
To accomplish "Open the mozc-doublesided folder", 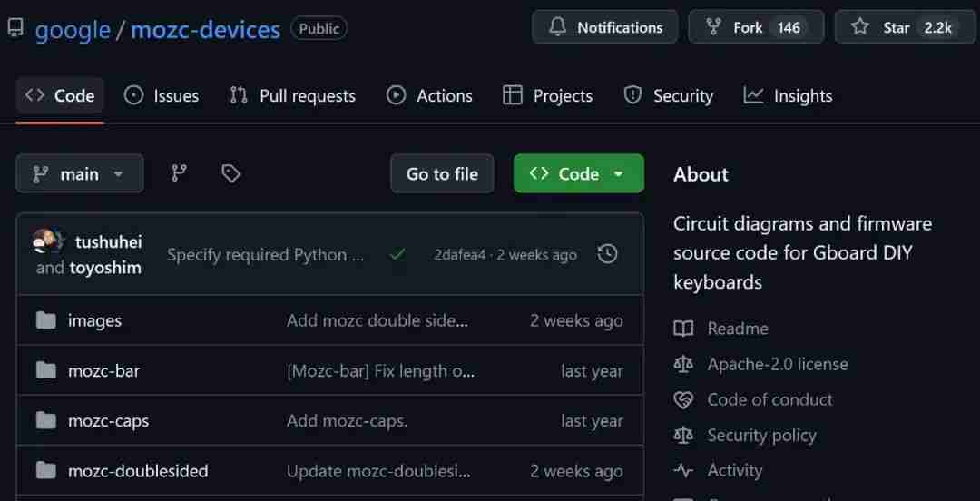I will (x=138, y=470).
